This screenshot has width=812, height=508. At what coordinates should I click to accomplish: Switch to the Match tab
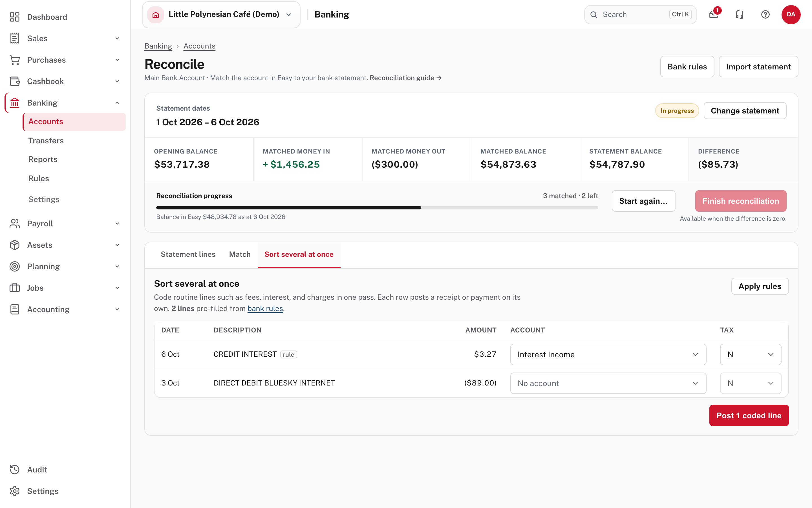coord(240,254)
